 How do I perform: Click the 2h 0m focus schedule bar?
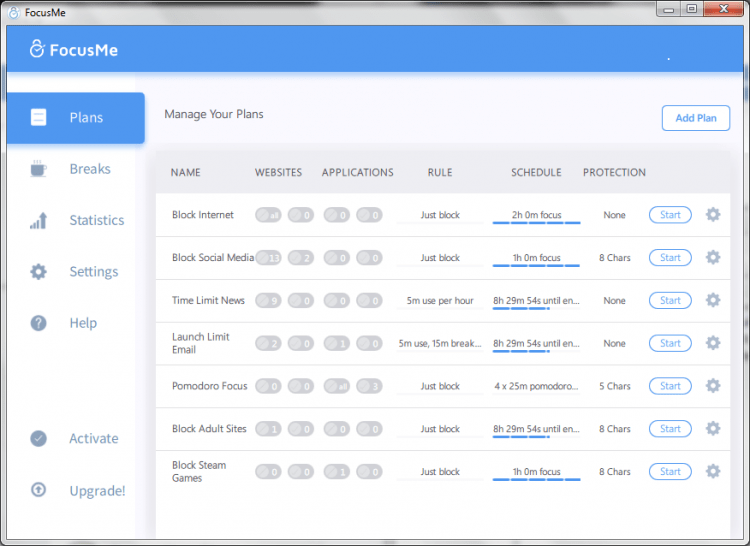(x=536, y=216)
